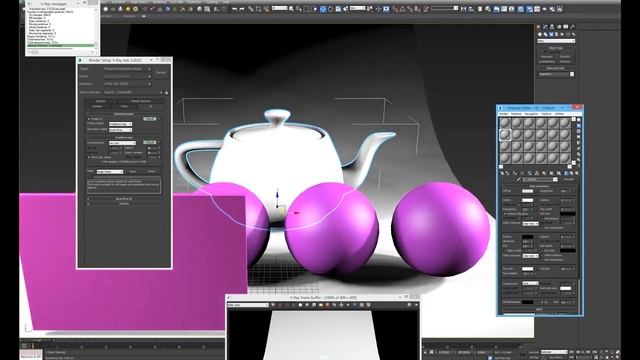Open Secondary engine dropdown

[x=120, y=130]
